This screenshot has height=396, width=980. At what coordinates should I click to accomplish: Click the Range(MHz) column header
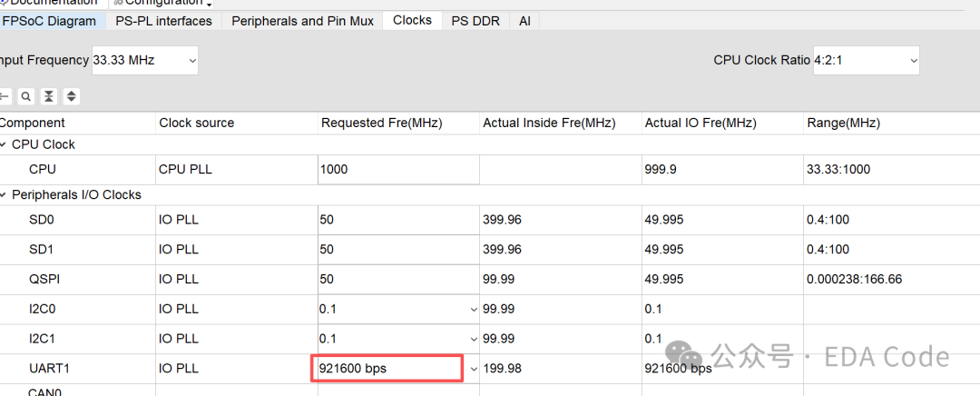(x=892, y=123)
